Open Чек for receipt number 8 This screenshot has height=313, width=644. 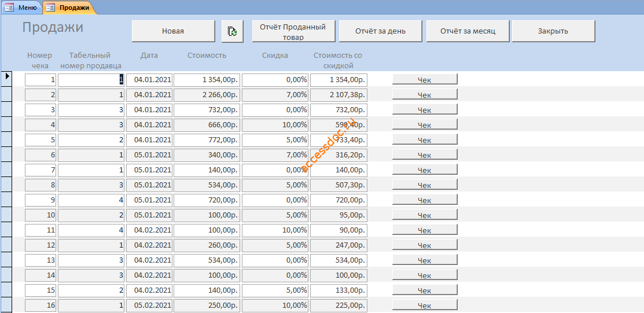pyautogui.click(x=425, y=185)
